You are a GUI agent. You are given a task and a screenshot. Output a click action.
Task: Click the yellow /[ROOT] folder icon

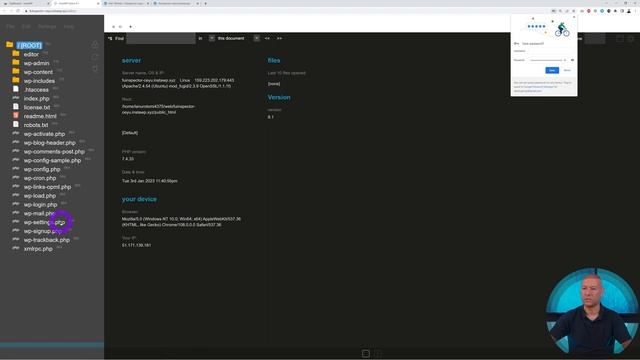[x=9, y=44]
